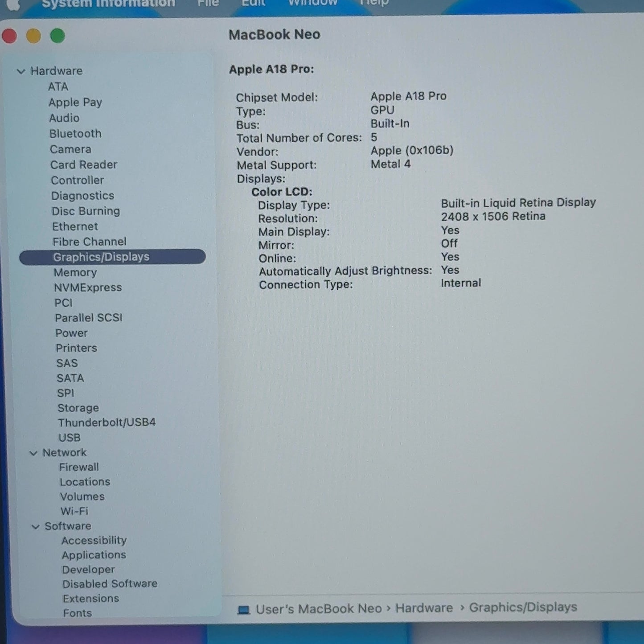Collapse the Network section chevron
Image resolution: width=644 pixels, height=644 pixels.
click(x=33, y=453)
